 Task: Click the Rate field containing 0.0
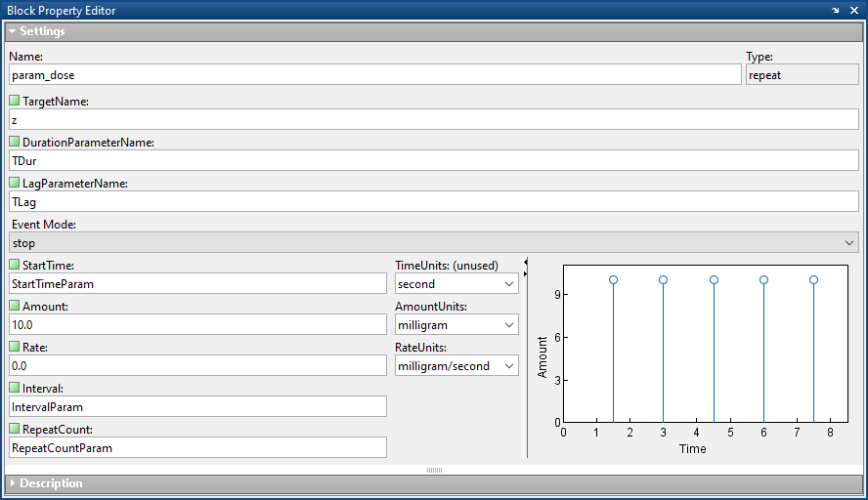(198, 365)
